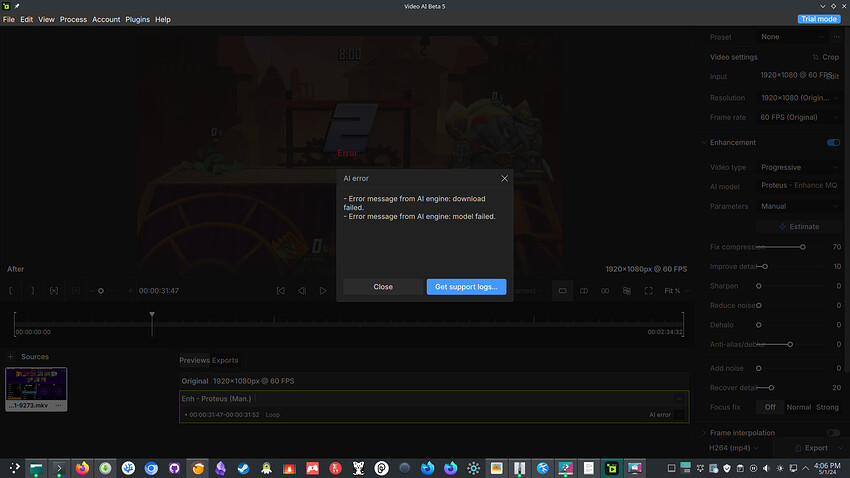Click the timeline playhead marker
Image resolution: width=850 pixels, height=478 pixels.
pos(152,315)
